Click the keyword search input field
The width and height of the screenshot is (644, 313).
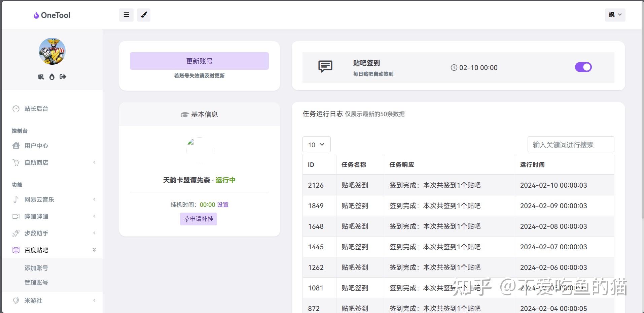(570, 144)
